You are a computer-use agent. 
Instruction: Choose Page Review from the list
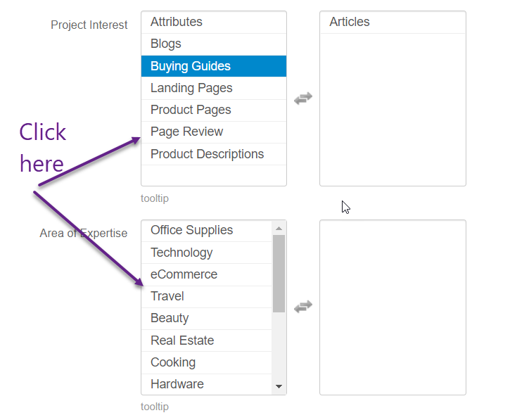214,132
